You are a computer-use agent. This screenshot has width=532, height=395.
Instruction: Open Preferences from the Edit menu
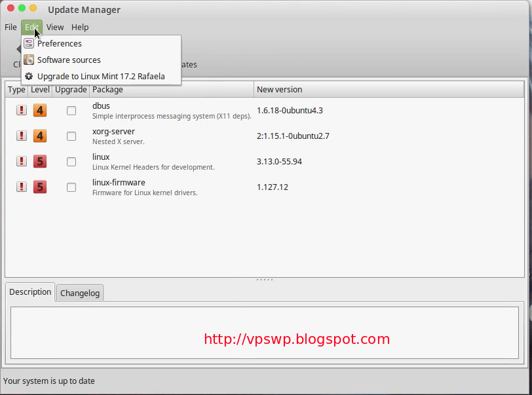[101, 43]
